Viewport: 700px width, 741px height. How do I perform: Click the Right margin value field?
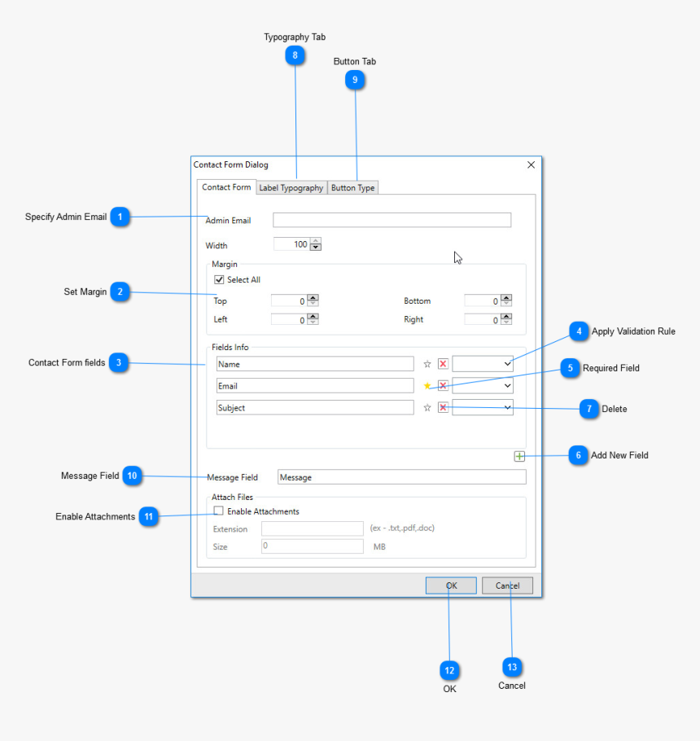483,319
